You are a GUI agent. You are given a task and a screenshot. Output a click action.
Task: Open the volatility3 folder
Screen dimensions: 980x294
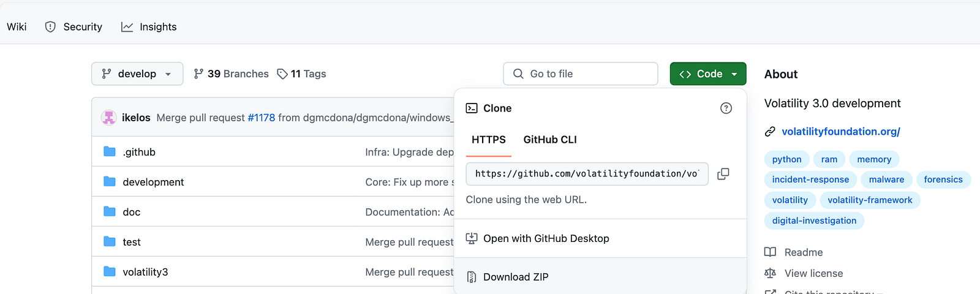(145, 272)
